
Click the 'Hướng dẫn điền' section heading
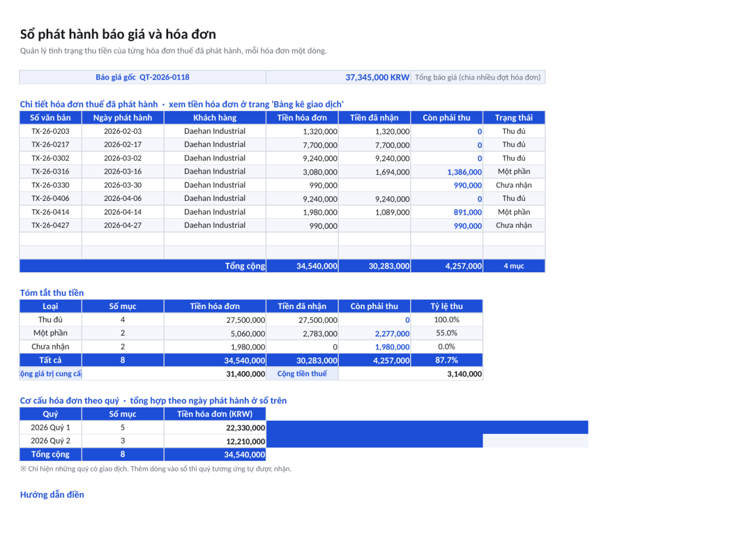point(52,495)
